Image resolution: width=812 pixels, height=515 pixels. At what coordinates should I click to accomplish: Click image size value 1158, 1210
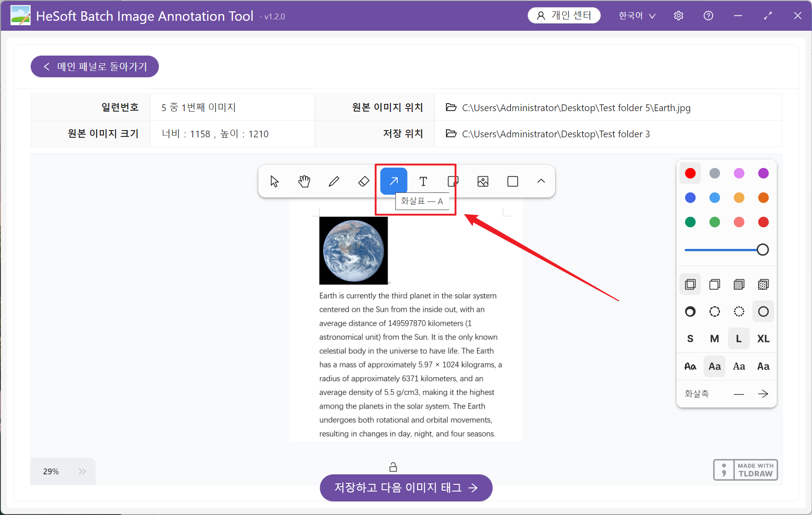pos(215,134)
